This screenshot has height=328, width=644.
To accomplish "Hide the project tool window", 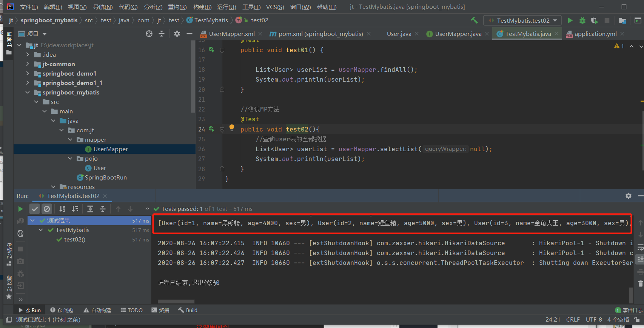I will (190, 34).
